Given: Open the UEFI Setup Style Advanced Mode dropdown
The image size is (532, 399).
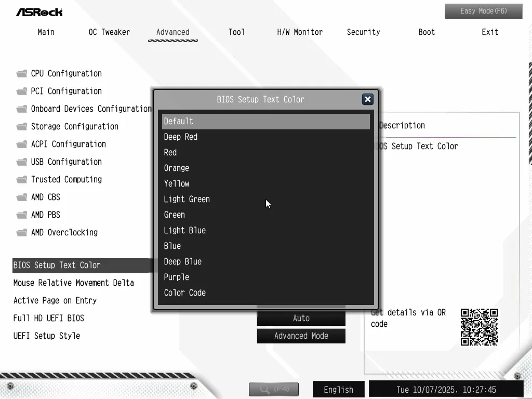Looking at the screenshot, I should pos(301,336).
